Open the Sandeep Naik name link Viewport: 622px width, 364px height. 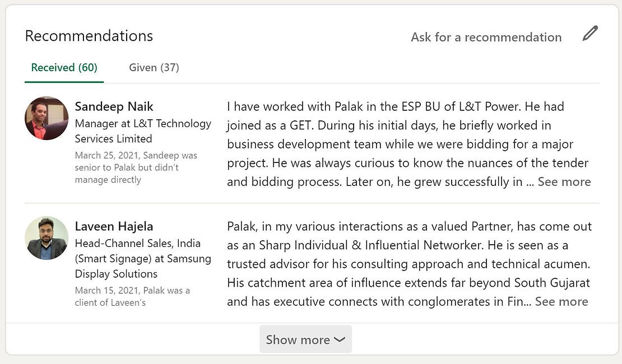[114, 106]
